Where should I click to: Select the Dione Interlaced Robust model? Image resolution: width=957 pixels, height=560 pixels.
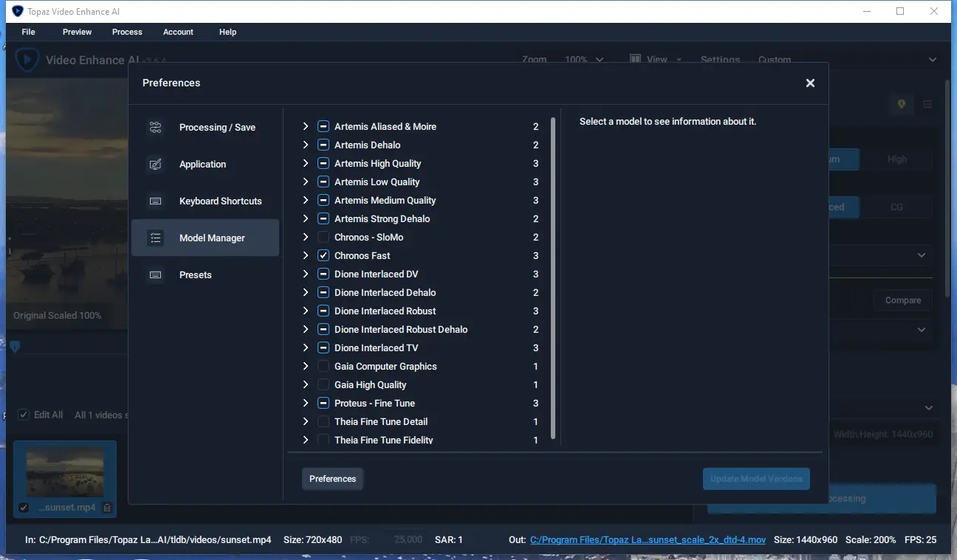385,311
